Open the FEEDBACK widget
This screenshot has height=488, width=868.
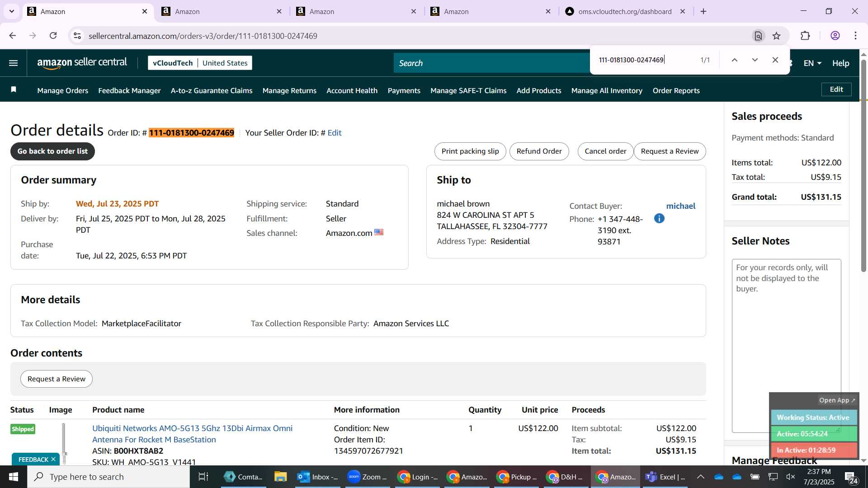pyautogui.click(x=33, y=459)
